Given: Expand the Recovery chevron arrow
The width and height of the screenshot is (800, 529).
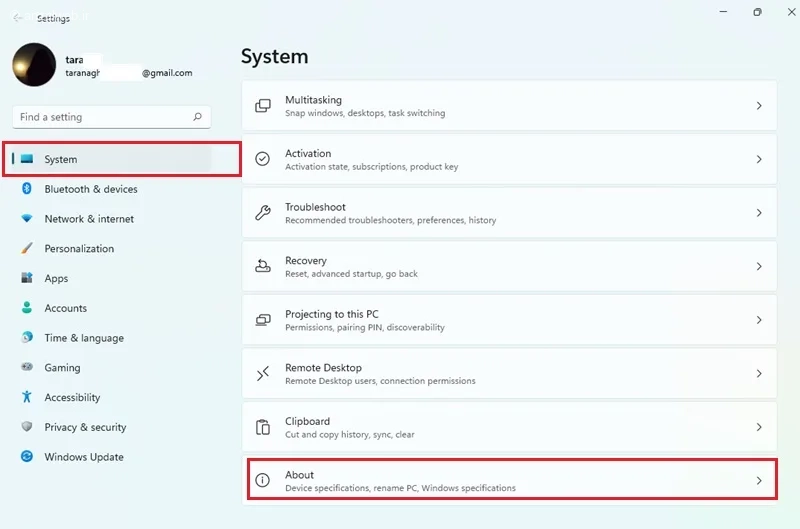Looking at the screenshot, I should (759, 267).
